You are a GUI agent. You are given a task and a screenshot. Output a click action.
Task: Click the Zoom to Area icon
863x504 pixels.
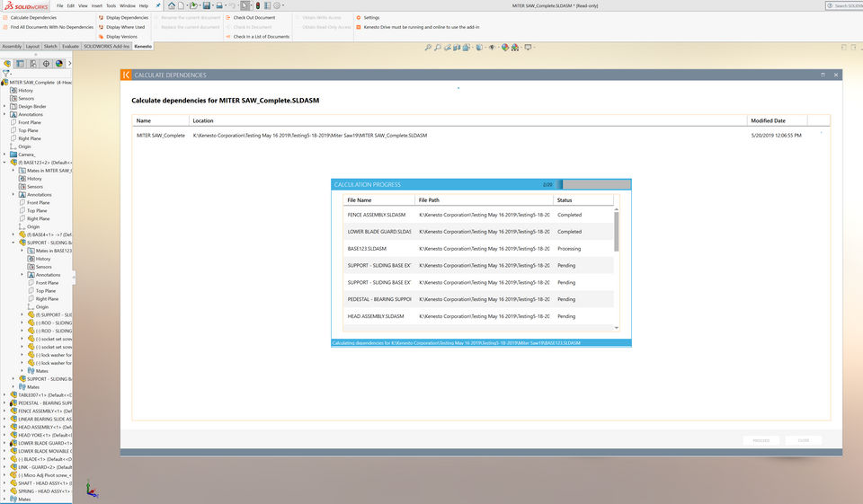(x=438, y=48)
